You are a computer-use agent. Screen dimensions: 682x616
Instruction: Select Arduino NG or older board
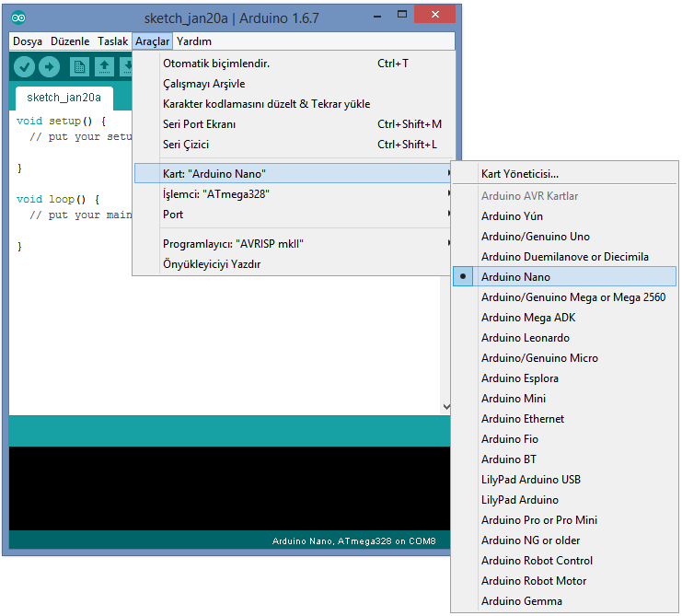click(x=564, y=540)
